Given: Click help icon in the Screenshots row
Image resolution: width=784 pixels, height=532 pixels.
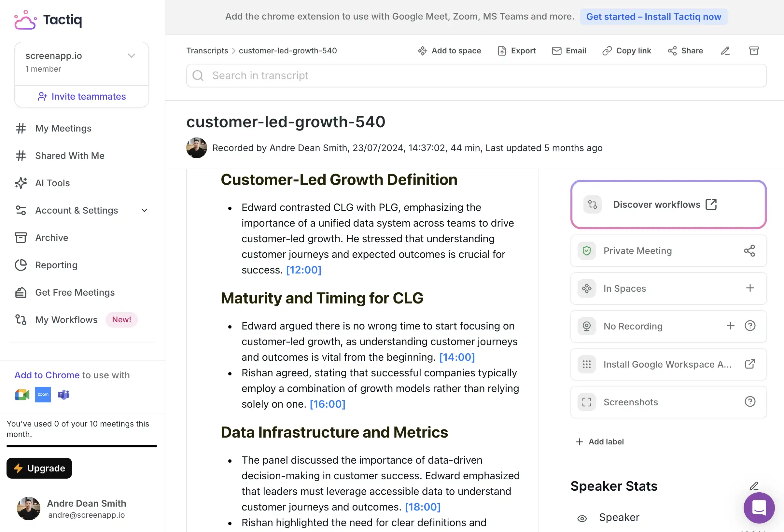Looking at the screenshot, I should pyautogui.click(x=749, y=401).
